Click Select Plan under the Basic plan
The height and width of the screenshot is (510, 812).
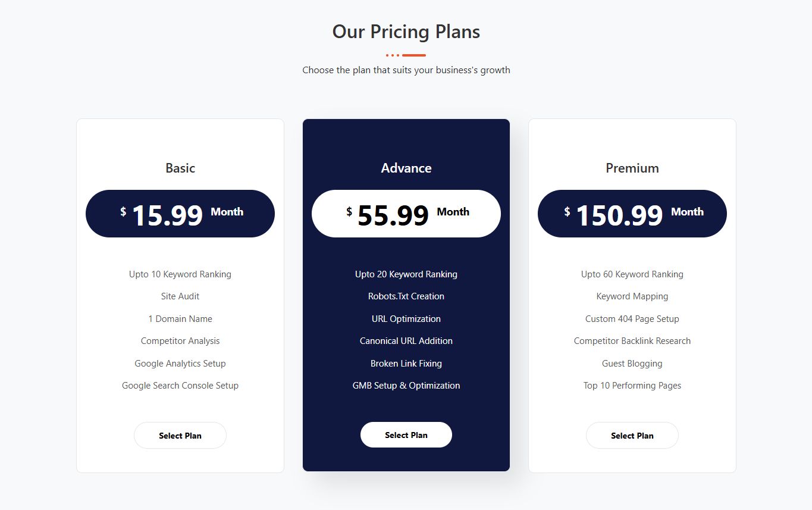180,436
